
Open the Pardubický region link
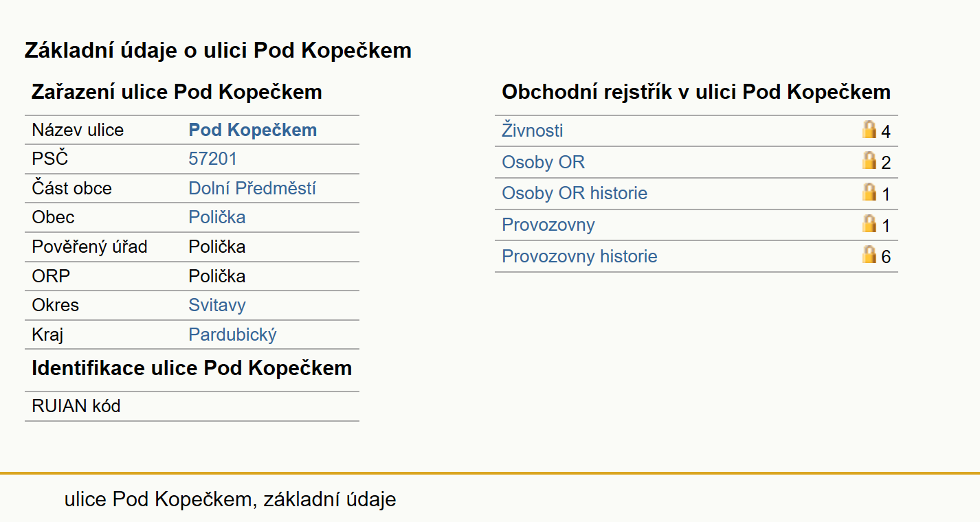[232, 335]
